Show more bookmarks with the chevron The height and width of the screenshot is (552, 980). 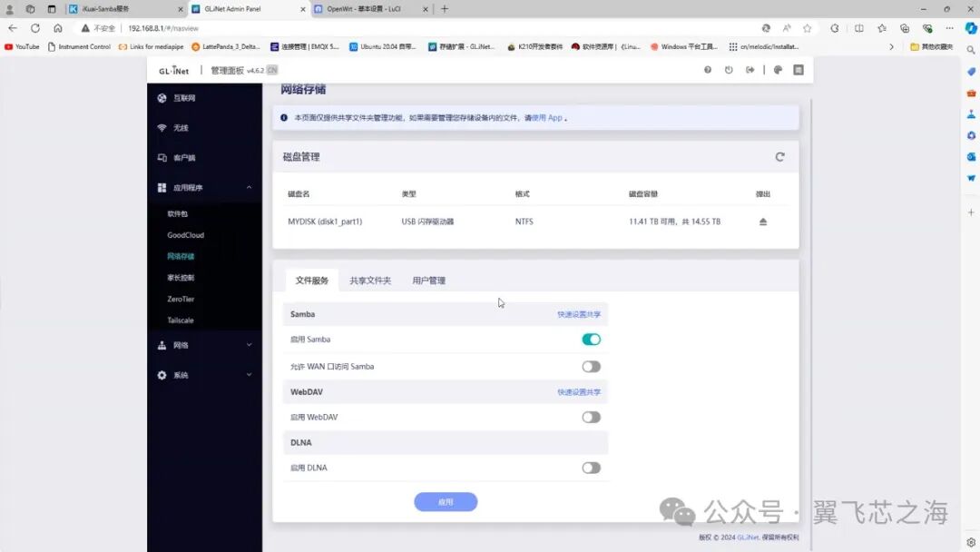pyautogui.click(x=891, y=47)
